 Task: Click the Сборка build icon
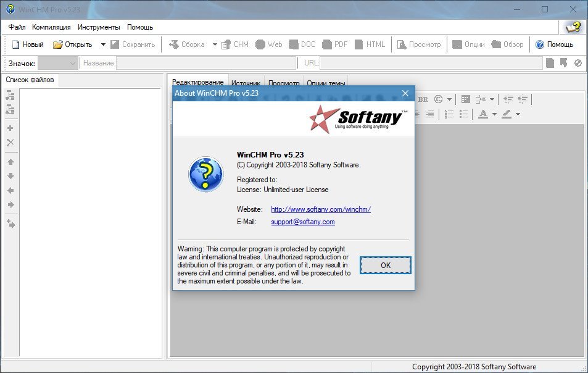pyautogui.click(x=173, y=44)
